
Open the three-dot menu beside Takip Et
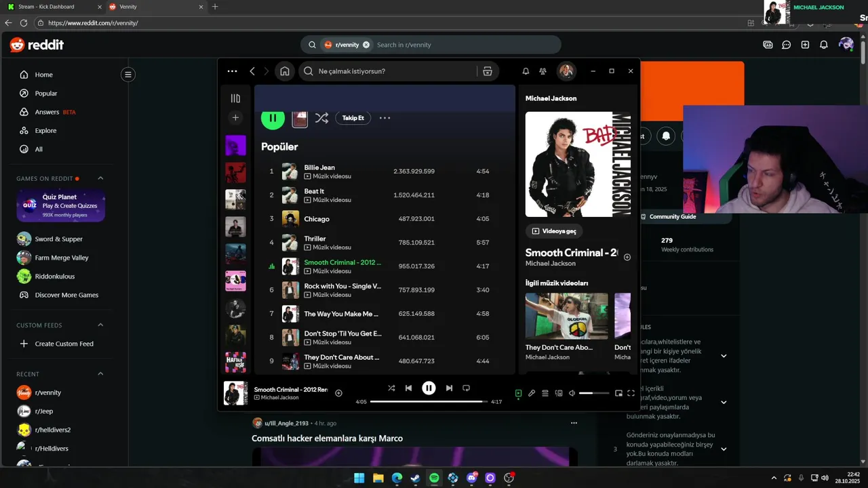[384, 118]
